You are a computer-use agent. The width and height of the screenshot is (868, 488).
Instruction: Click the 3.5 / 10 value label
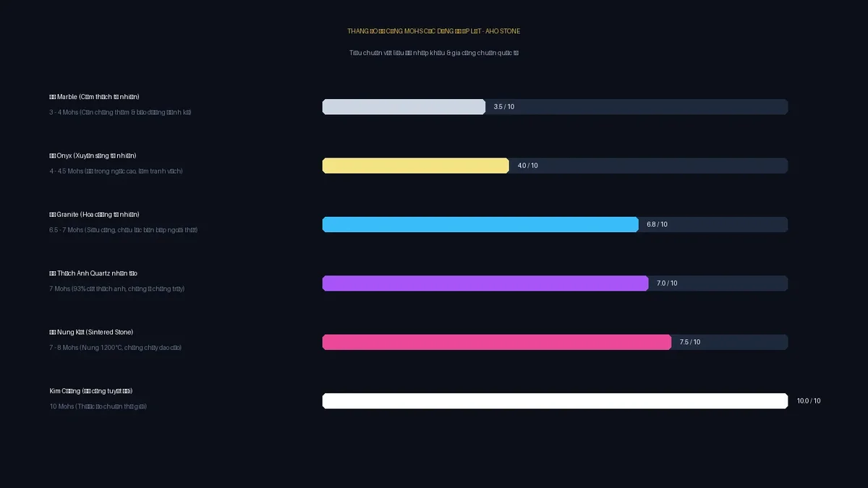pos(504,107)
